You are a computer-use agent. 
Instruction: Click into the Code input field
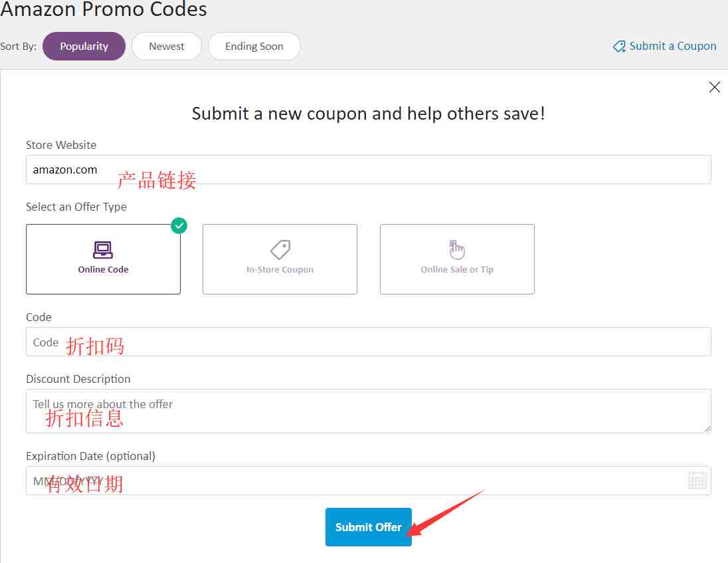pyautogui.click(x=369, y=342)
